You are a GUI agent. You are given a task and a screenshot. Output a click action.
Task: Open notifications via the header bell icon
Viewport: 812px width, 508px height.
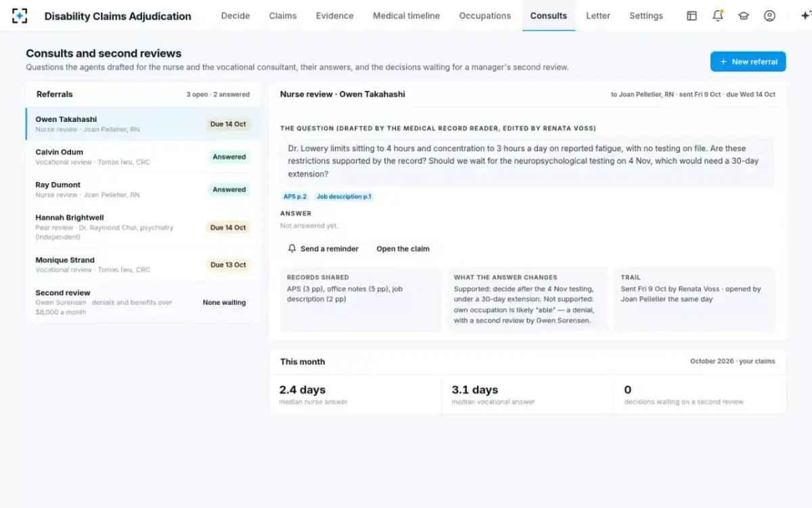718,16
